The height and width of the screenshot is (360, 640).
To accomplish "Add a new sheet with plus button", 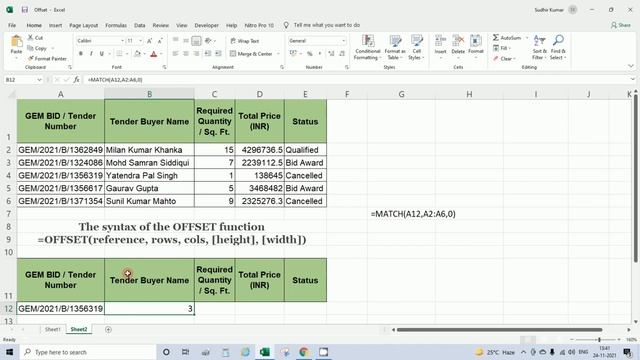I will click(108, 329).
